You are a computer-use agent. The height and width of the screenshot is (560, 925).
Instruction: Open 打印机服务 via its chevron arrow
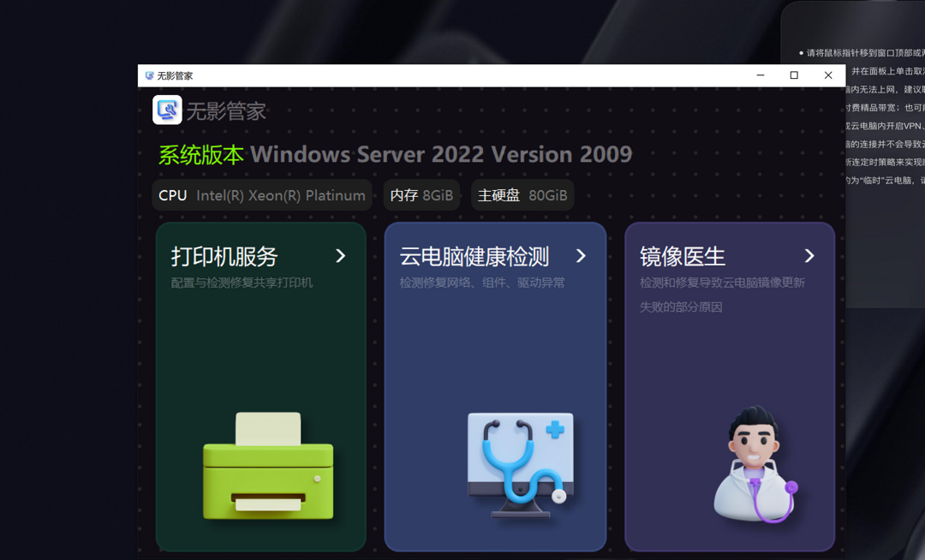coord(340,256)
